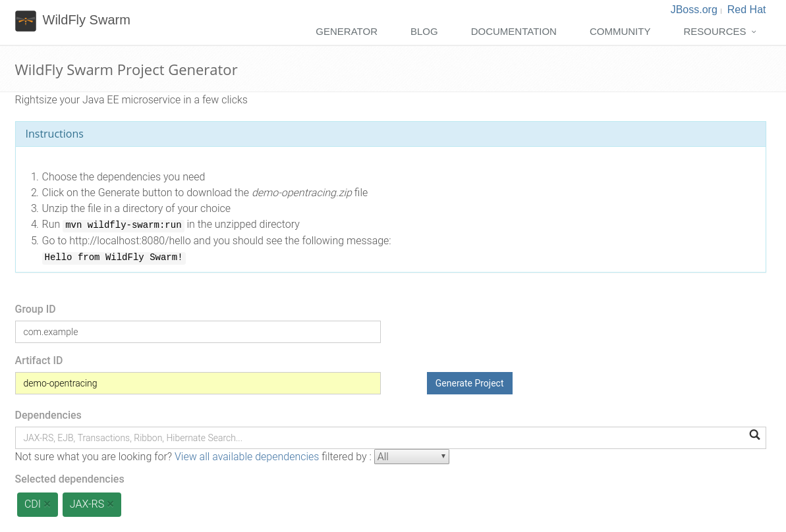This screenshot has width=786, height=532.
Task: Visit the COMMUNITY section
Action: (619, 32)
